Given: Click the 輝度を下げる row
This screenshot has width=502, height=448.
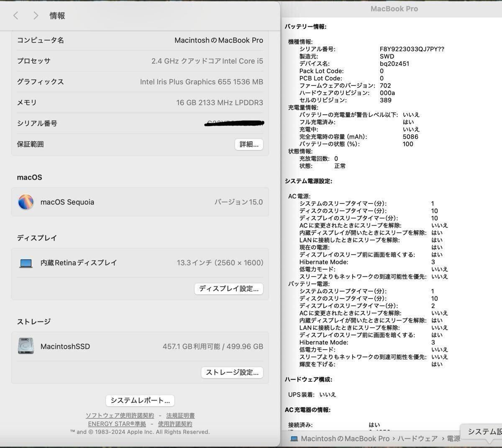Looking at the screenshot, I should pos(371,364).
